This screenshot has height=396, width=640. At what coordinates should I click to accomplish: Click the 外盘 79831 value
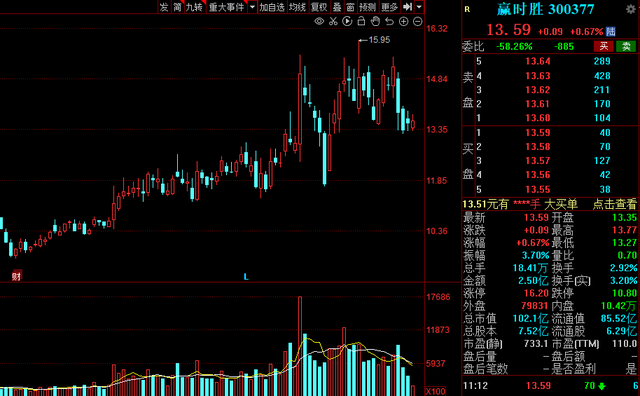coord(534,306)
